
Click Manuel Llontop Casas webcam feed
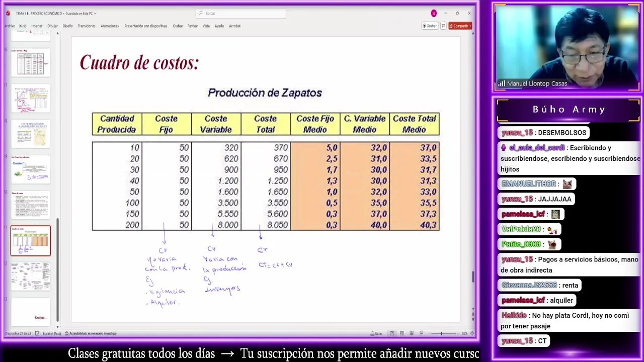(567, 48)
